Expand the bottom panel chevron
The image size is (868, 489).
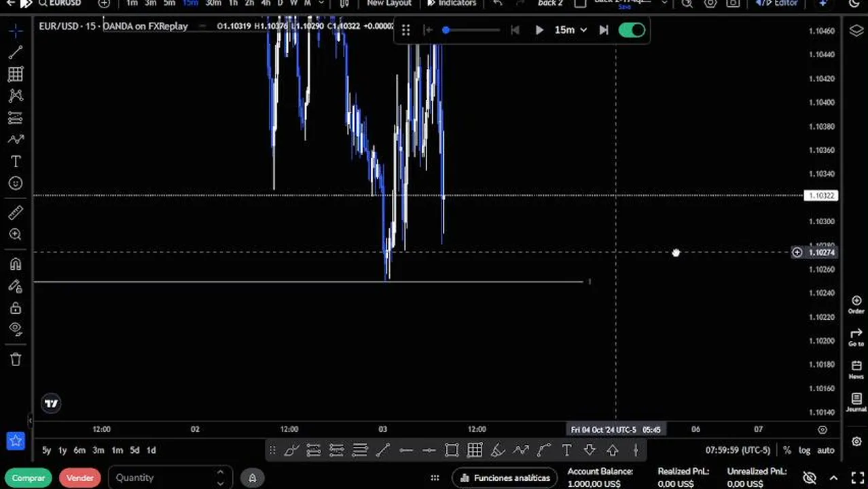pyautogui.click(x=834, y=478)
